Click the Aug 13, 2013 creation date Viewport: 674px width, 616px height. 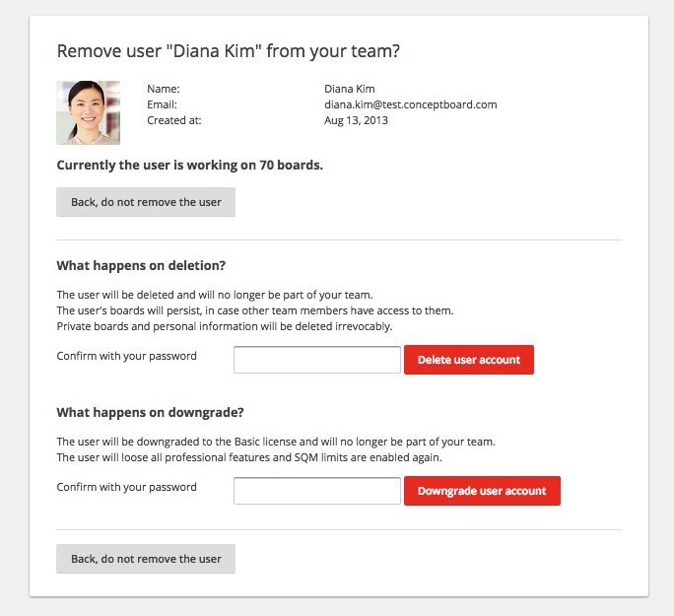click(x=356, y=120)
